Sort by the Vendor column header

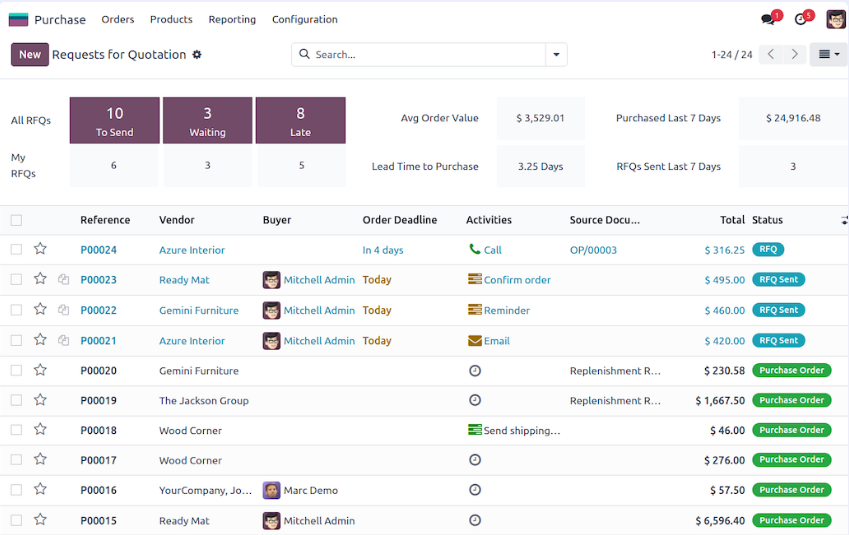pyautogui.click(x=177, y=220)
